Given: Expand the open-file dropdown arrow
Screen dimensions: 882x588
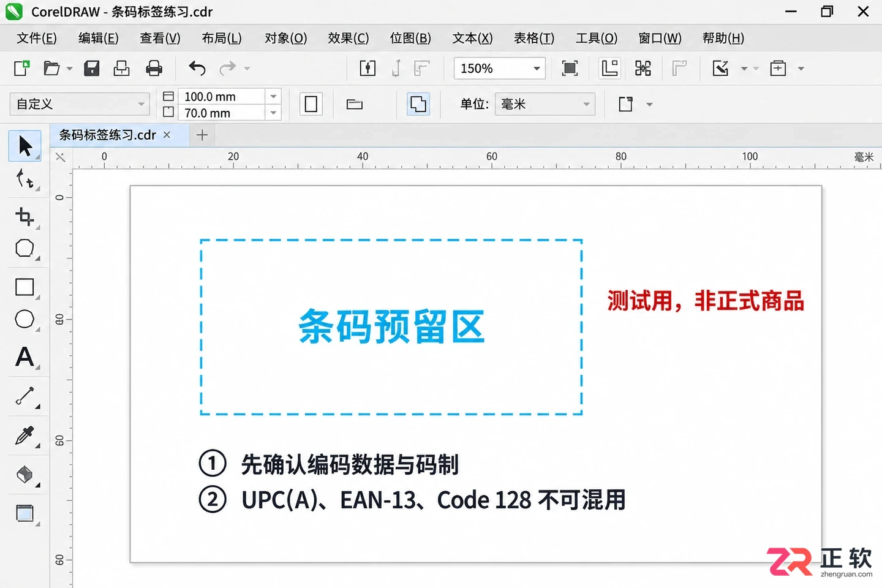Looking at the screenshot, I should point(69,69).
